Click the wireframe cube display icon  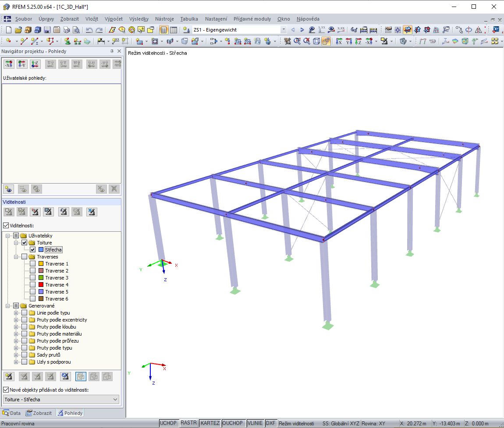(x=316, y=41)
